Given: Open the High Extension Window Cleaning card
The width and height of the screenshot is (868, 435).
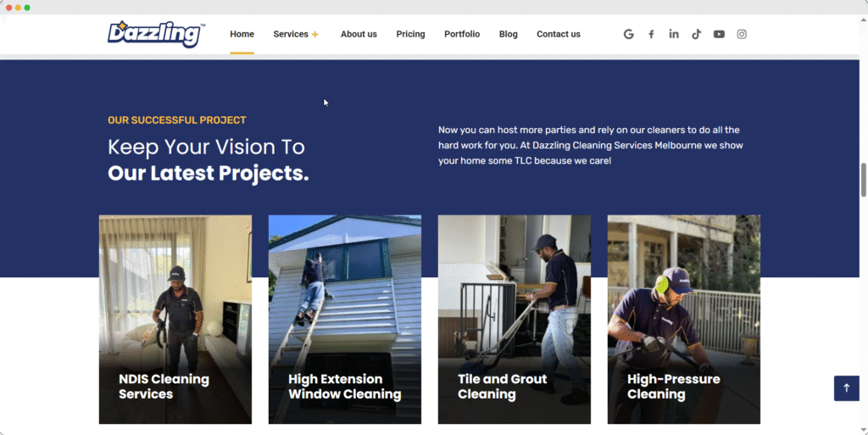Looking at the screenshot, I should coord(345,320).
